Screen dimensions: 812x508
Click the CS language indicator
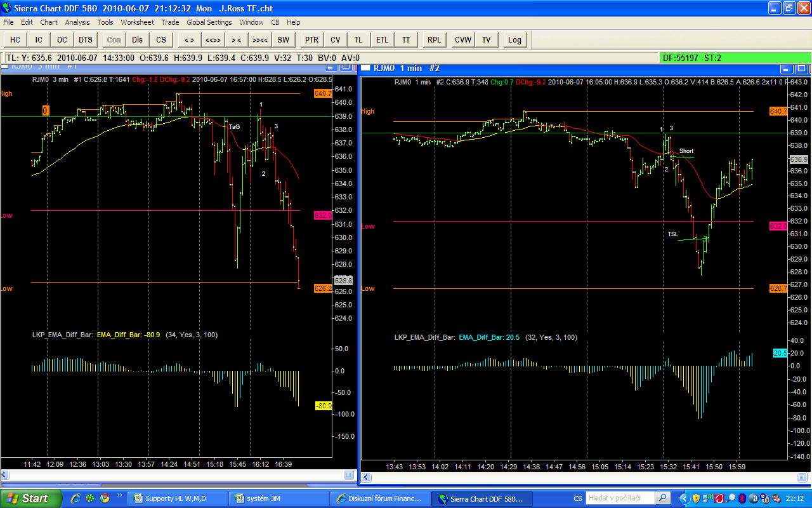(x=577, y=498)
